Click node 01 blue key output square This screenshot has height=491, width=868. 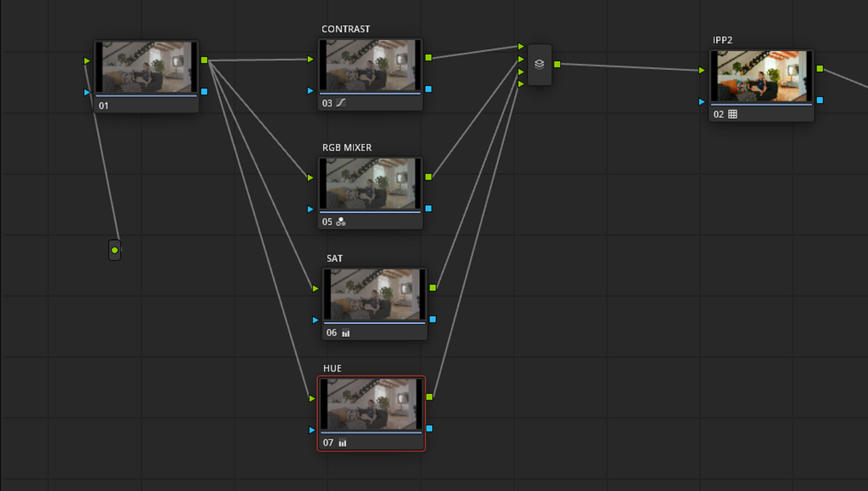(x=204, y=92)
